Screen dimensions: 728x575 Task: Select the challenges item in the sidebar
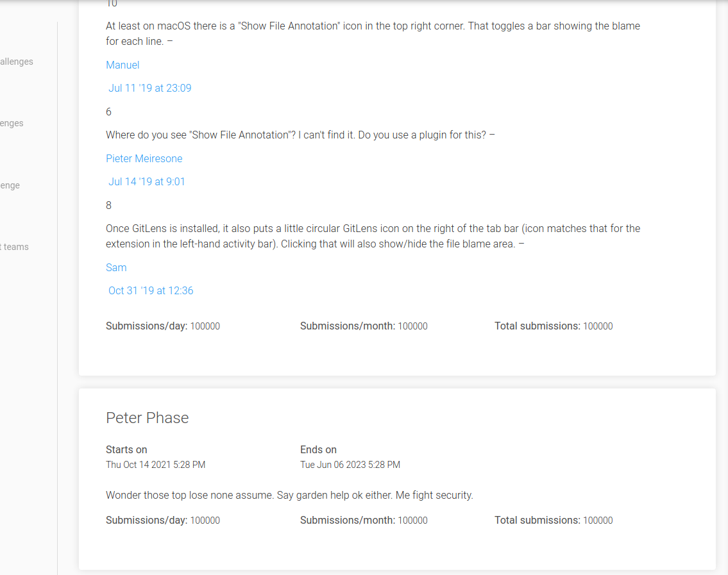click(17, 62)
